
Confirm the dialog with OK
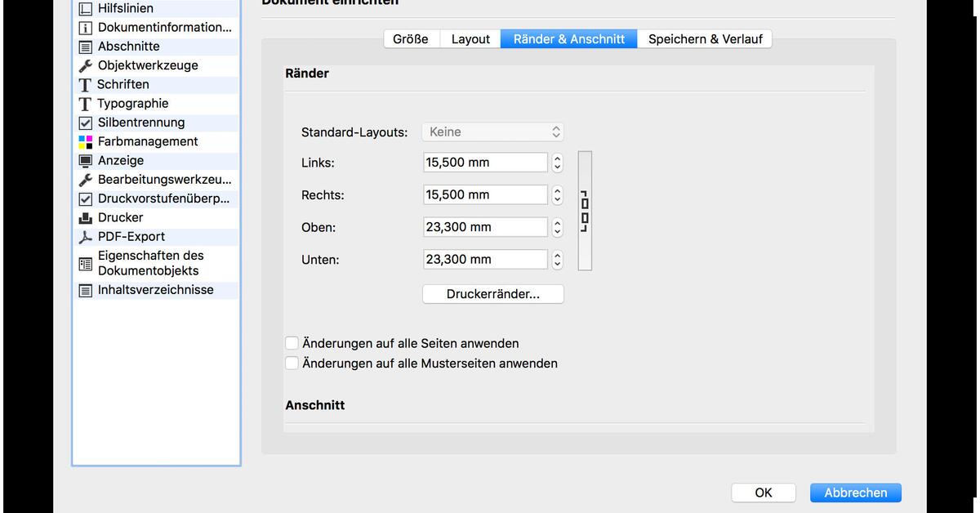[x=763, y=493]
